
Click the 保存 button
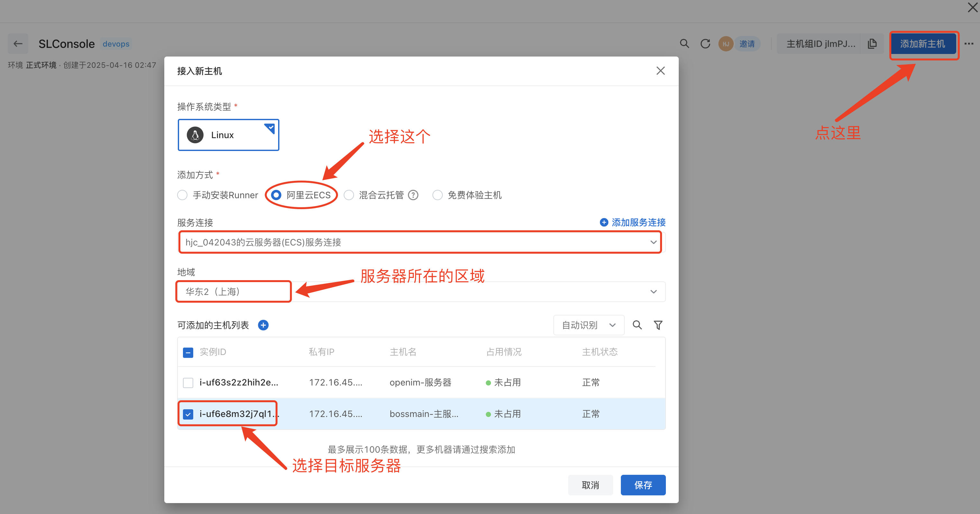643,485
